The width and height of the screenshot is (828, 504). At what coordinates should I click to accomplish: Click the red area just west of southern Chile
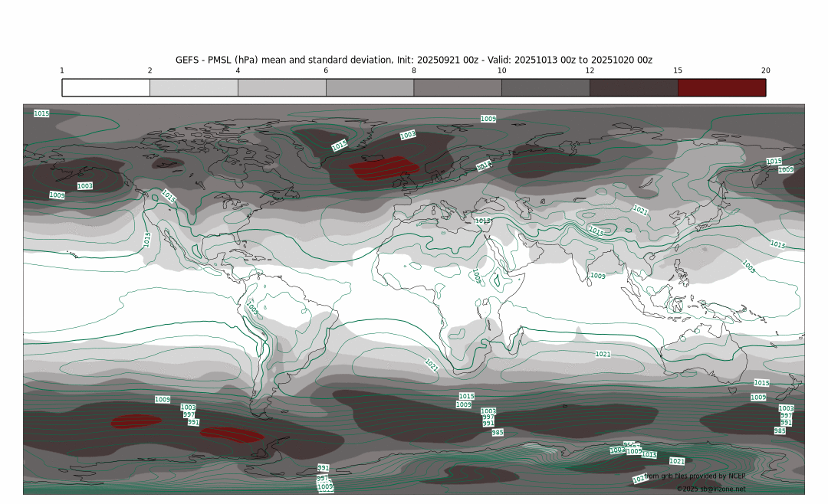pyautogui.click(x=232, y=434)
